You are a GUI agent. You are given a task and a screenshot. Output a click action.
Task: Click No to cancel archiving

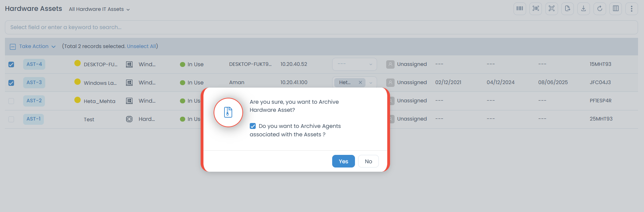tap(368, 161)
